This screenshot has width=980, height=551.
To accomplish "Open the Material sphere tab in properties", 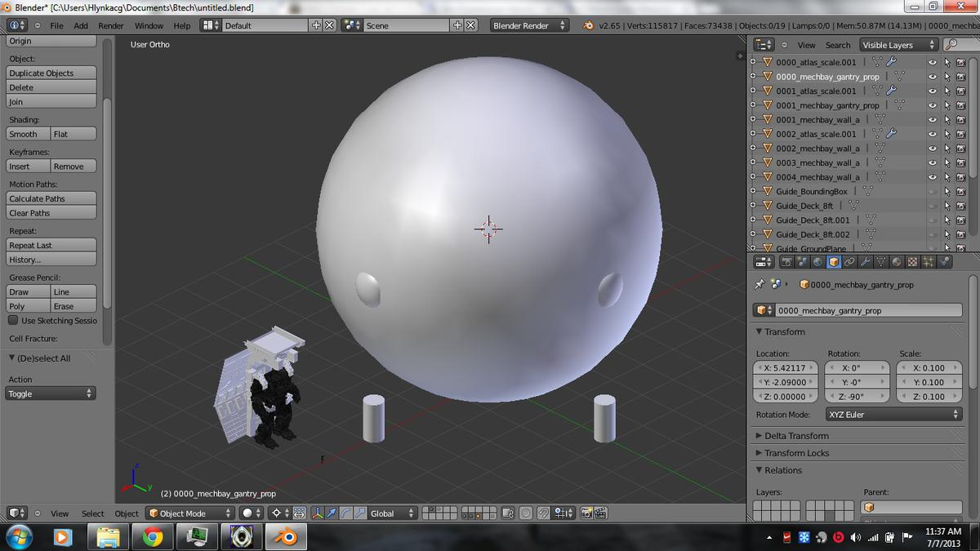I will 897,262.
